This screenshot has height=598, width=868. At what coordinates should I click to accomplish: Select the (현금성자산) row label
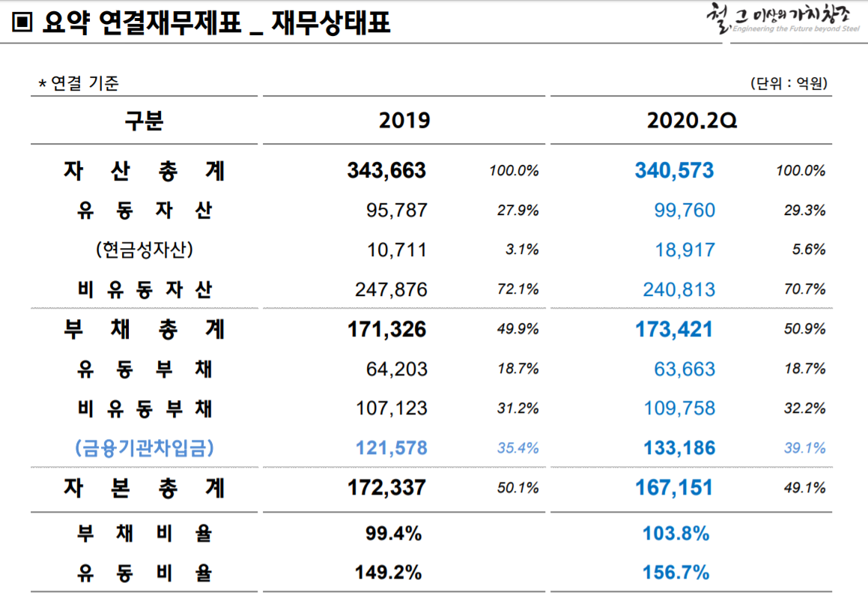click(x=144, y=250)
